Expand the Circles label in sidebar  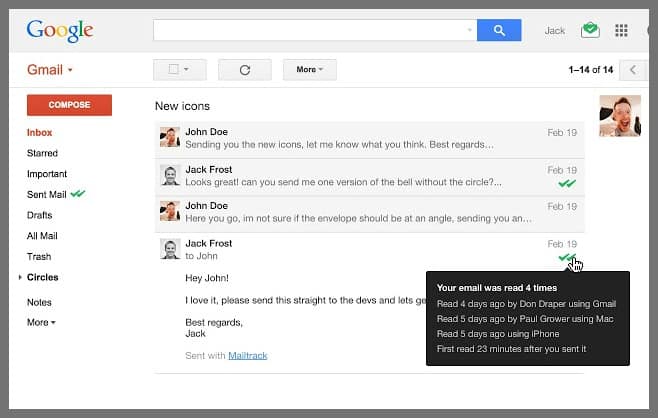point(20,277)
